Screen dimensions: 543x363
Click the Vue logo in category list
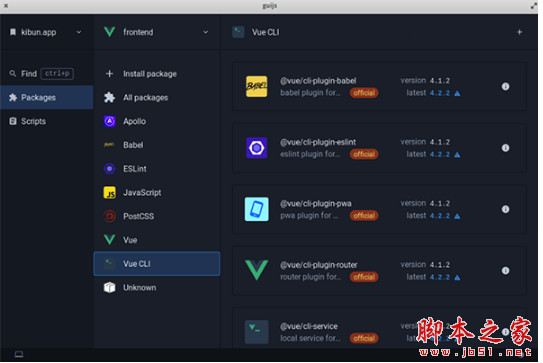point(109,240)
